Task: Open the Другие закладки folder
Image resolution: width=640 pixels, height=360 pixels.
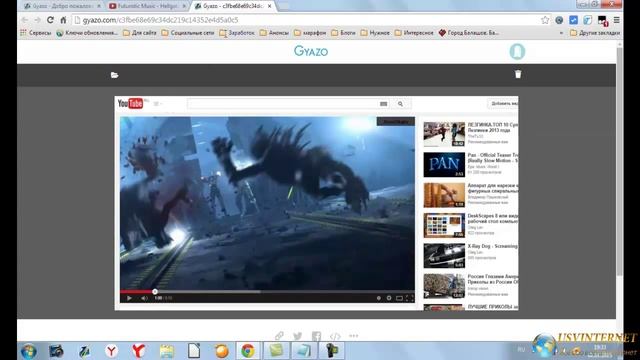Action: tap(595, 33)
